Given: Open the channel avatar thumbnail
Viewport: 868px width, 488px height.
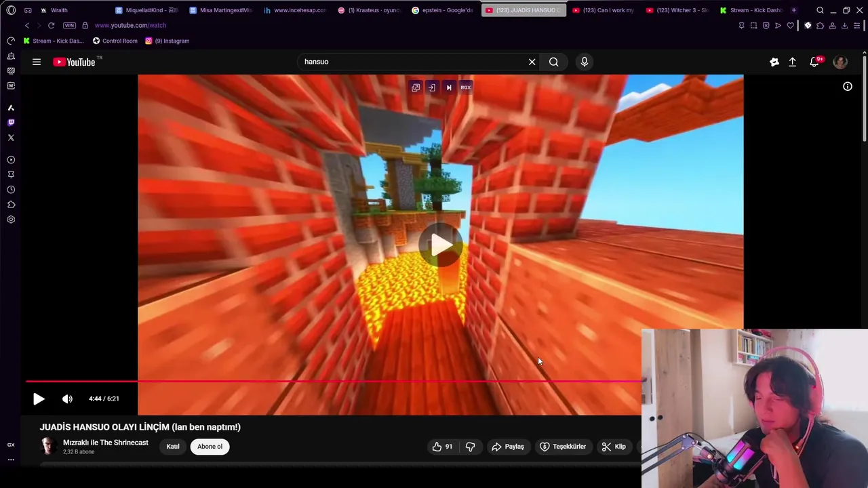Looking at the screenshot, I should (47, 446).
